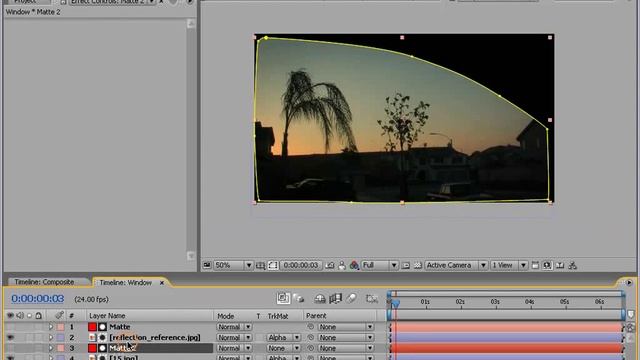Select the [reflection_reference.jpg] layer name

[x=155, y=338]
